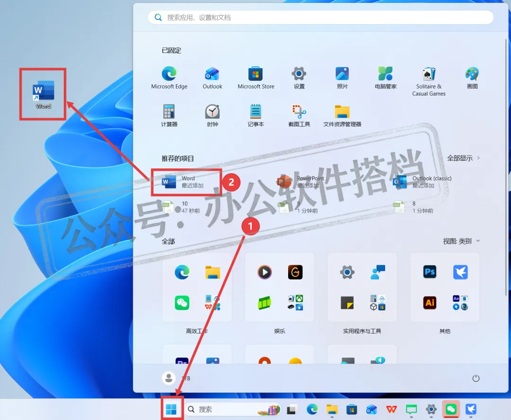Open WPS Office from the taskbar
511x420 pixels.
click(x=391, y=409)
